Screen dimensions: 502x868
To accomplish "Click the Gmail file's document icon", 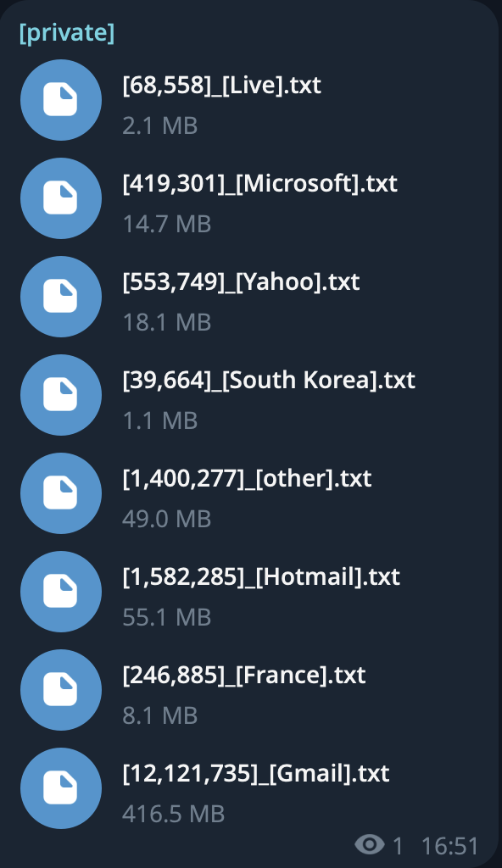I will (x=61, y=788).
